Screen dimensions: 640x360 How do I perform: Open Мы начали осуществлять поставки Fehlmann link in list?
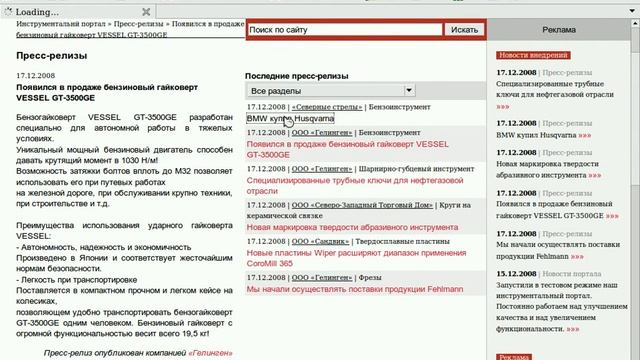[x=355, y=289]
